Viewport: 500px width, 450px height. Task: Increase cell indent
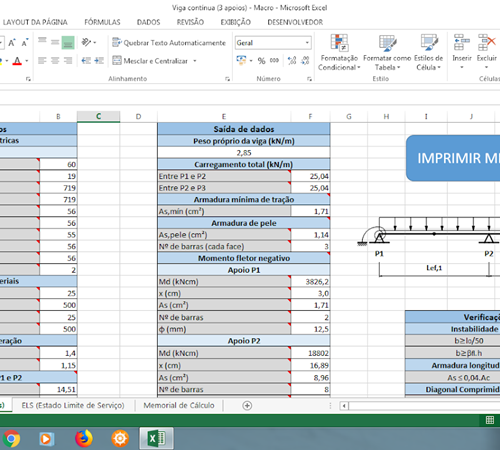[99, 61]
